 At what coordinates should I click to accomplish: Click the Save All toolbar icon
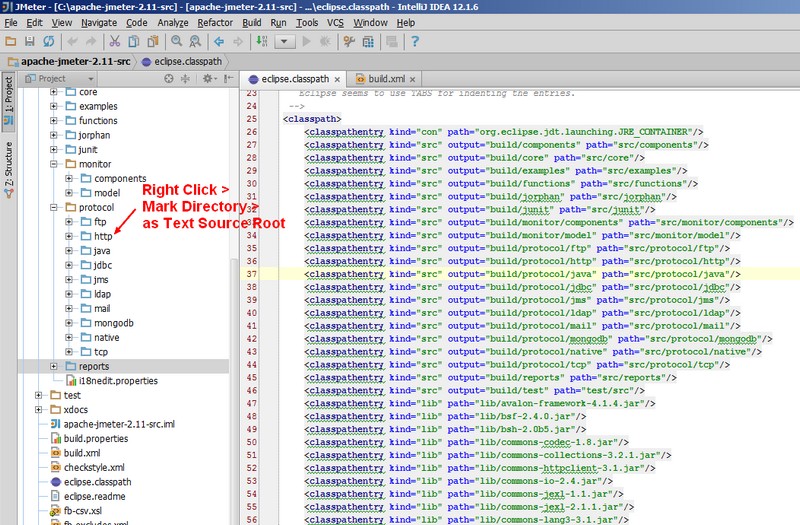(32, 41)
